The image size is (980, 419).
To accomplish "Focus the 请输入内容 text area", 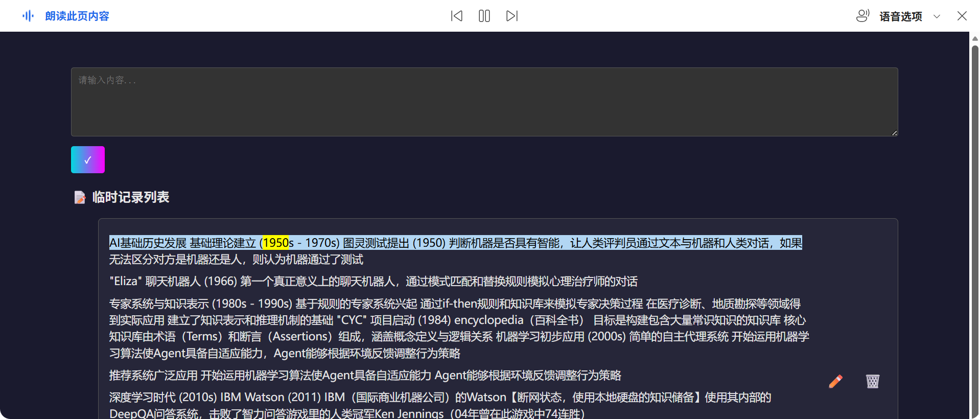I will (484, 102).
